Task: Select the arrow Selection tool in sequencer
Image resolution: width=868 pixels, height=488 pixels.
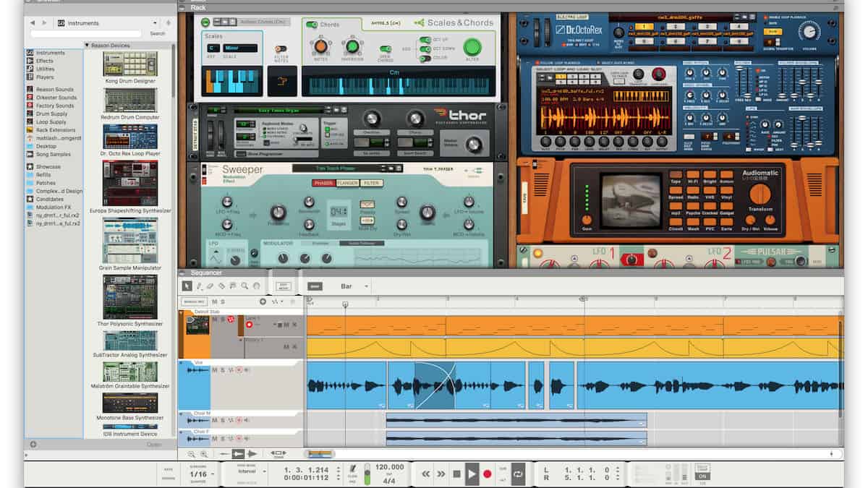Action: pos(187,286)
